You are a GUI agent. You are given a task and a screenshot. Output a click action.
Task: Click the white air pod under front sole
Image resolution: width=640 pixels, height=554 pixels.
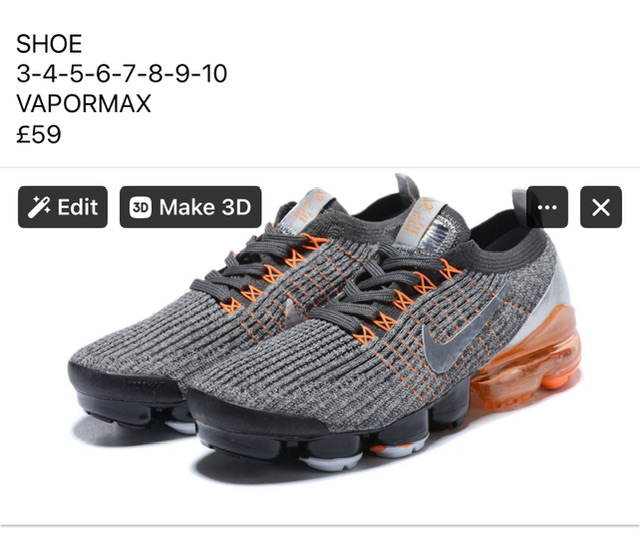(x=331, y=462)
